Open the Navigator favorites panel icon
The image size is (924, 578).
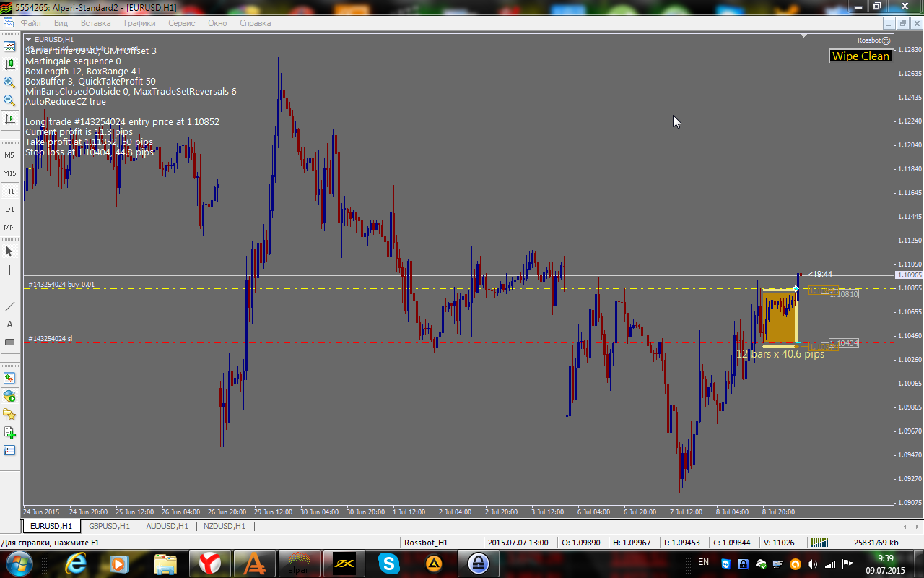(9, 414)
